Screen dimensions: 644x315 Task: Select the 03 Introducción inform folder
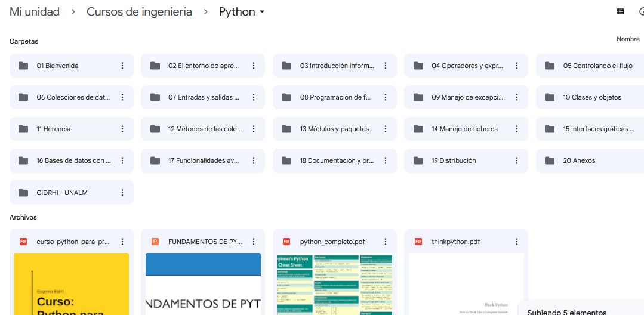335,66
